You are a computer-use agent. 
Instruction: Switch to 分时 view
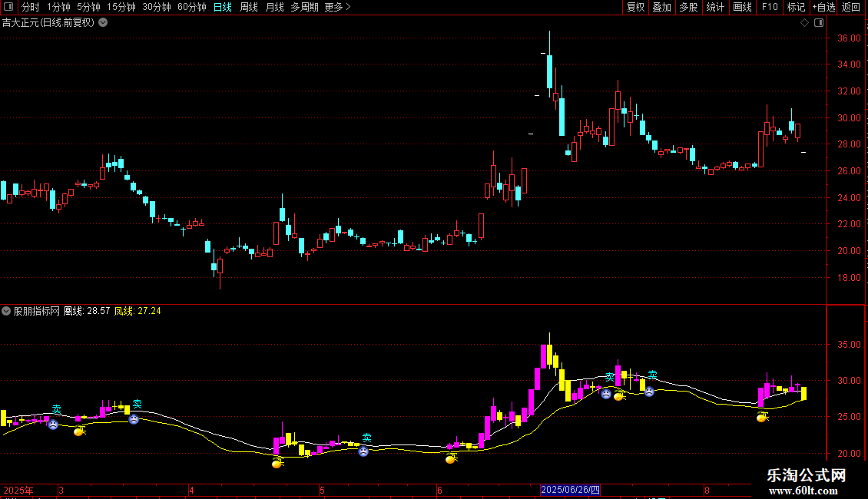pyautogui.click(x=31, y=7)
